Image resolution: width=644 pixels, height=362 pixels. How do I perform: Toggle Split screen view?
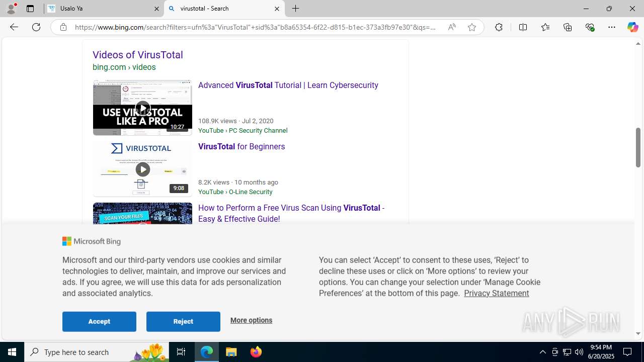click(x=523, y=27)
